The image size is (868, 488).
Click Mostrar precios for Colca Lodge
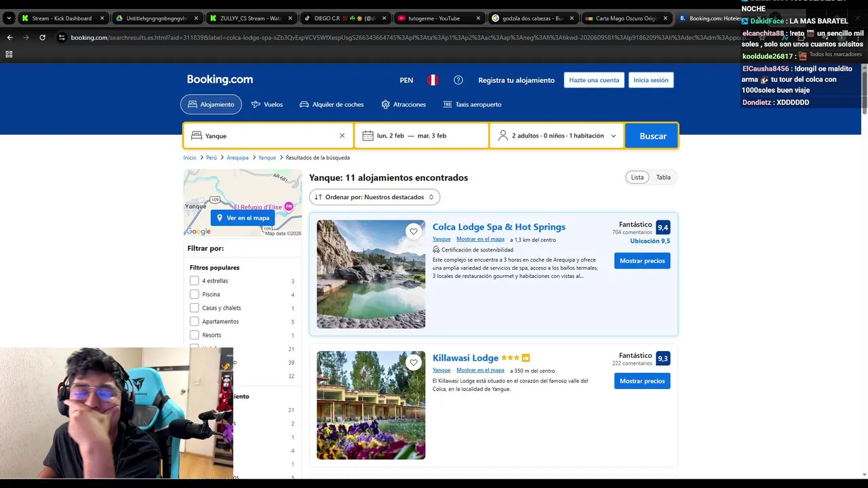pyautogui.click(x=642, y=261)
